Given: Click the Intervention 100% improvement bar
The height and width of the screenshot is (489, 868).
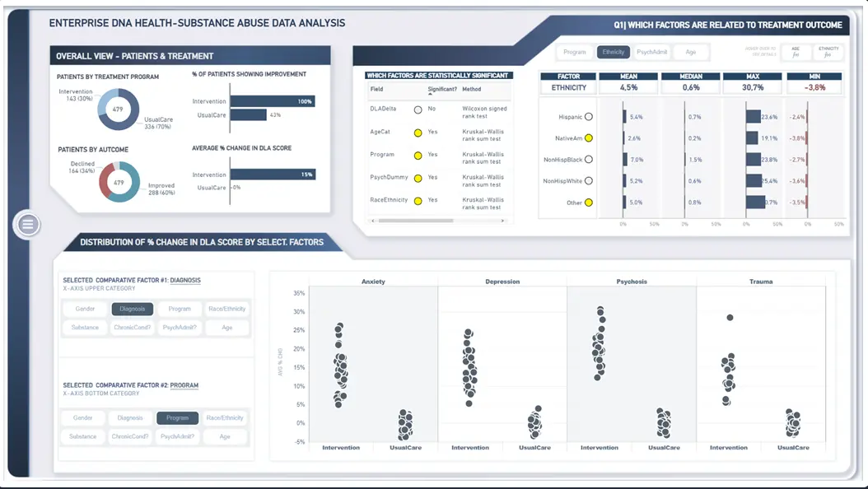Looking at the screenshot, I should click(272, 101).
